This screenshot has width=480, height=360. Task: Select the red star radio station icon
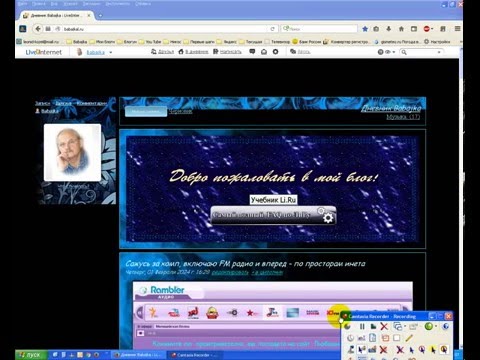(251, 313)
